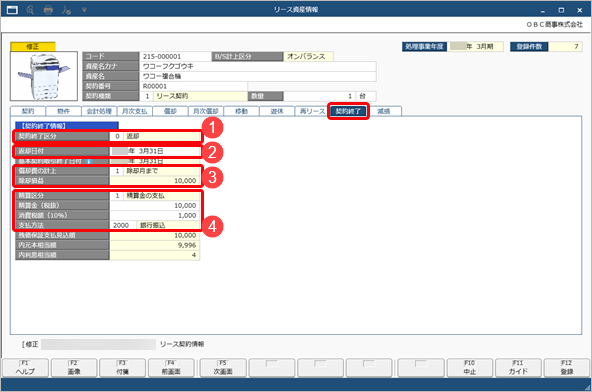Image resolution: width=592 pixels, height=392 pixels.
Task: Click the 処理事業年度 value 3月期
Action: (x=476, y=46)
